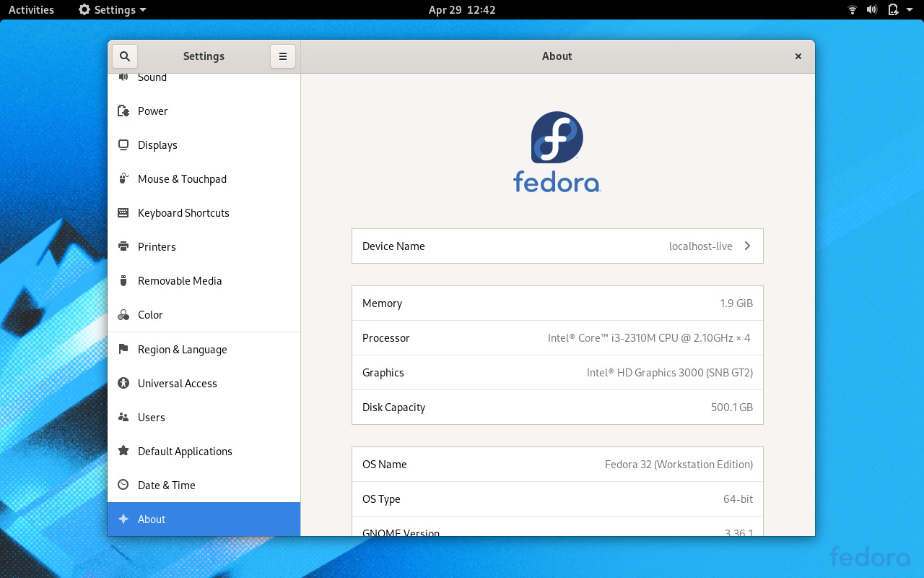
Task: Open Keyboard Shortcuts settings panel
Action: pos(183,213)
